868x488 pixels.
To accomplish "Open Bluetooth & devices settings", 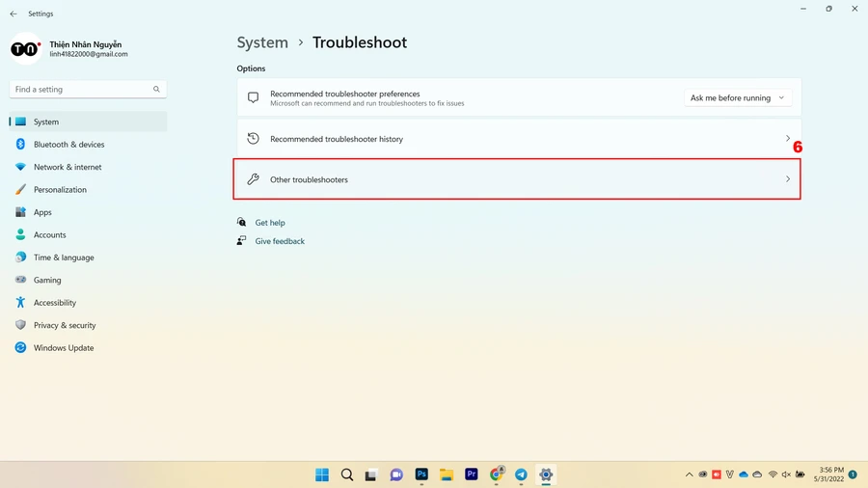I will 88,145.
